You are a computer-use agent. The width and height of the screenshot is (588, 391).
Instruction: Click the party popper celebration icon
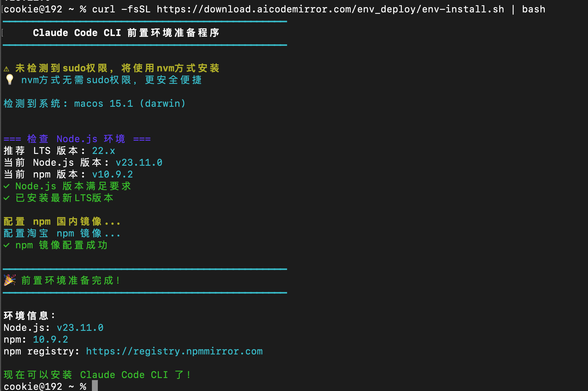click(x=10, y=280)
